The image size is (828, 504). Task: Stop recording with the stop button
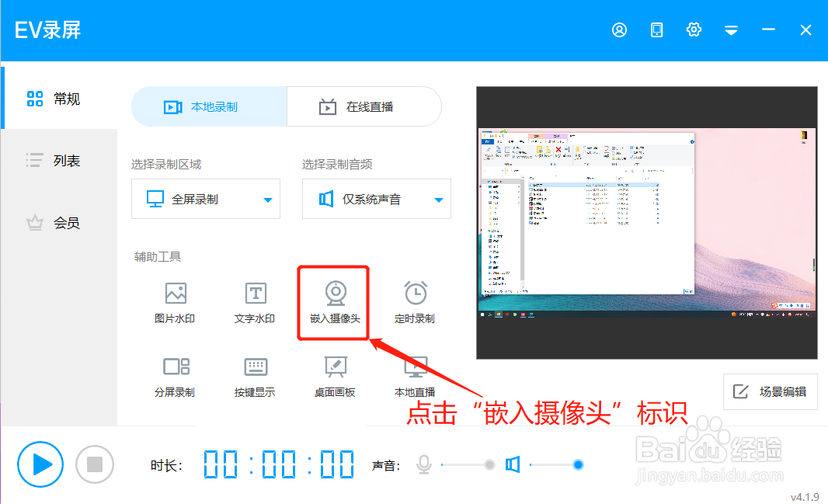tap(95, 464)
